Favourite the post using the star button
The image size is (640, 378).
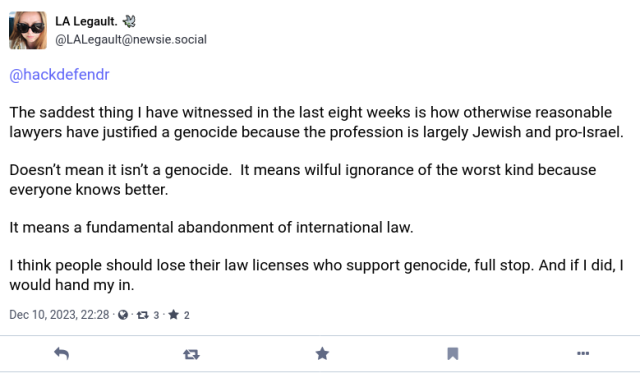[x=322, y=354]
